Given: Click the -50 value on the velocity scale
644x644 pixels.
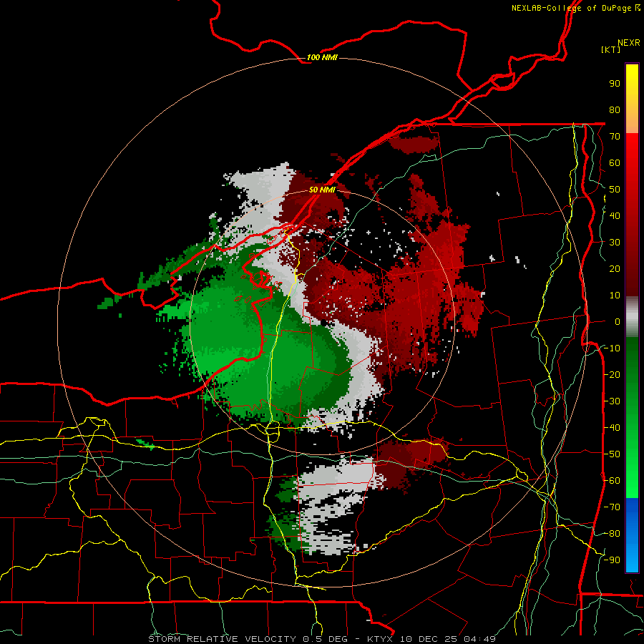Looking at the screenshot, I should tap(612, 454).
